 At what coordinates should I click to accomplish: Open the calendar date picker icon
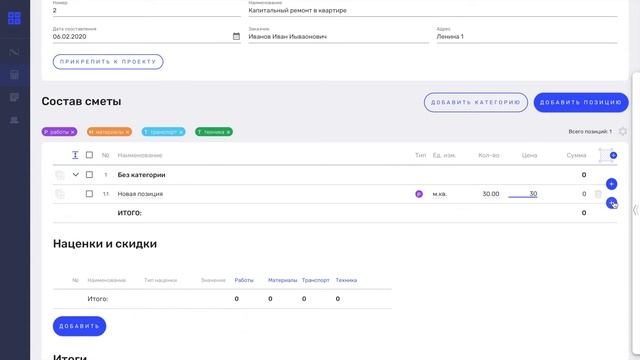coord(236,36)
